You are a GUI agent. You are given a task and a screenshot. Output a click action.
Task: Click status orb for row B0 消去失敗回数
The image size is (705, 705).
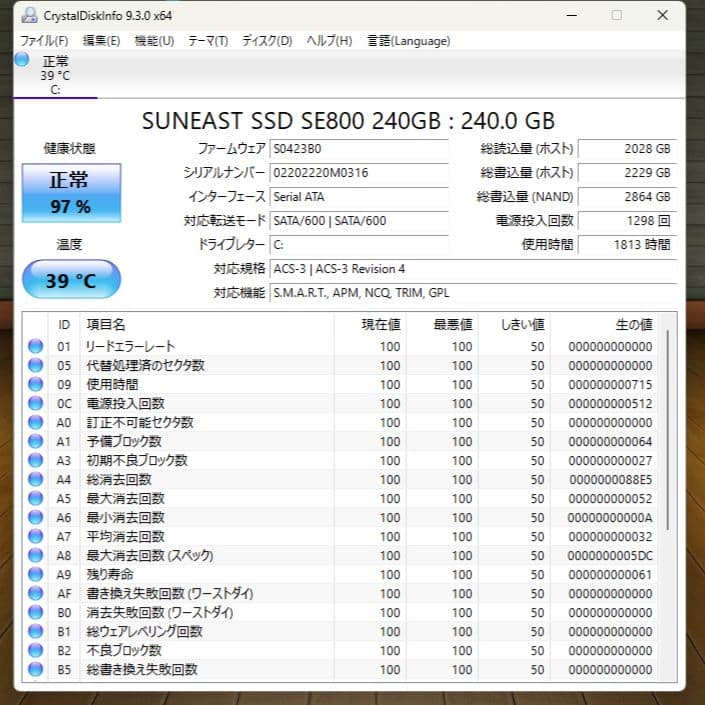(36, 612)
